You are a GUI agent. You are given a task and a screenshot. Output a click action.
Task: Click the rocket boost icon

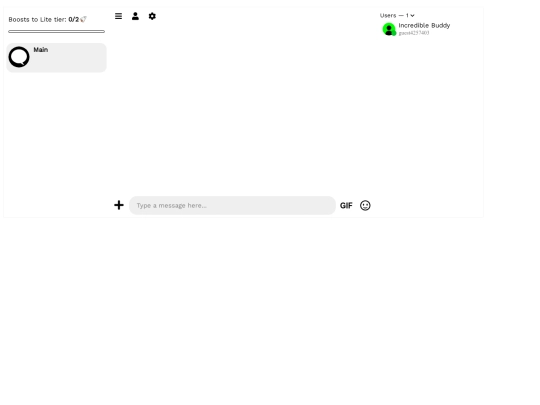click(x=83, y=19)
